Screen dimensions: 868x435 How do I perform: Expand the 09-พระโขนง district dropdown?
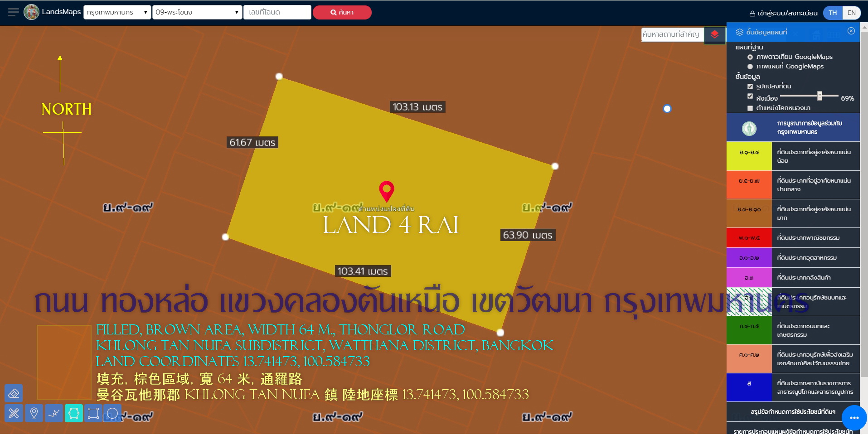point(197,12)
